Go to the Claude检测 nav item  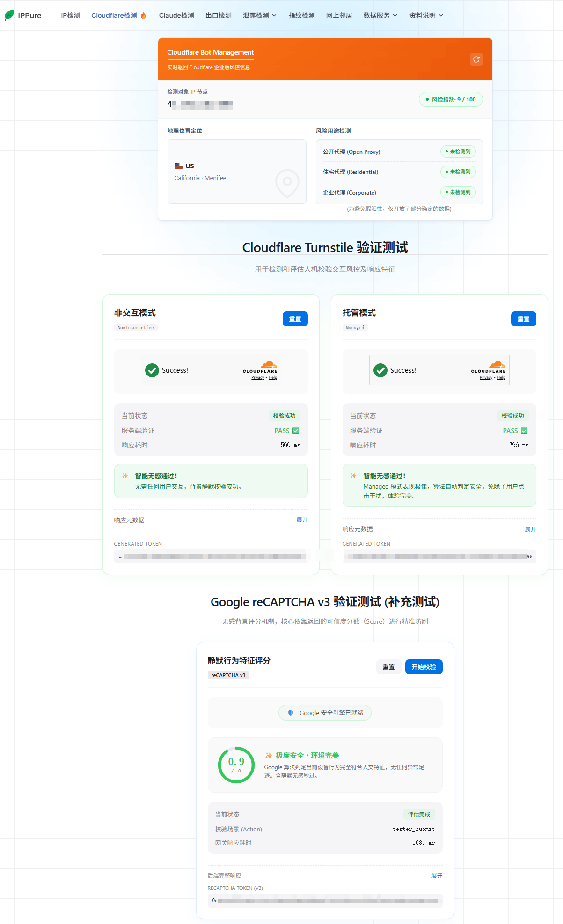(176, 15)
